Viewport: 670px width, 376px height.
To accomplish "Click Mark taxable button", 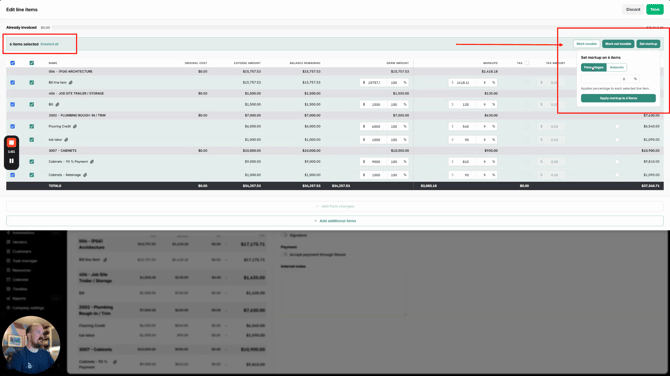I will (586, 44).
